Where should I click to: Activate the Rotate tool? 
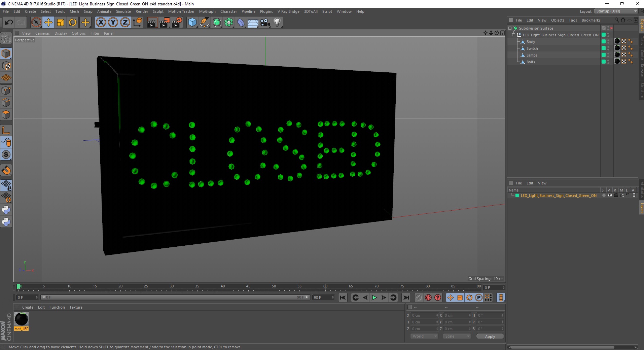(73, 22)
